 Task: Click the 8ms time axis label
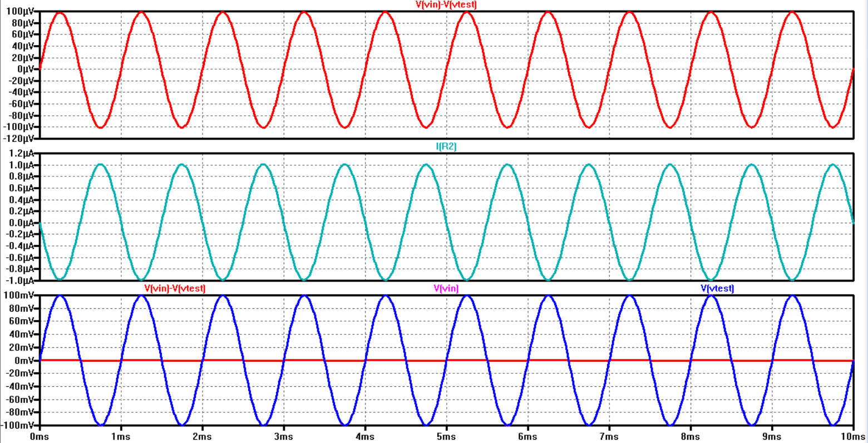tap(691, 437)
